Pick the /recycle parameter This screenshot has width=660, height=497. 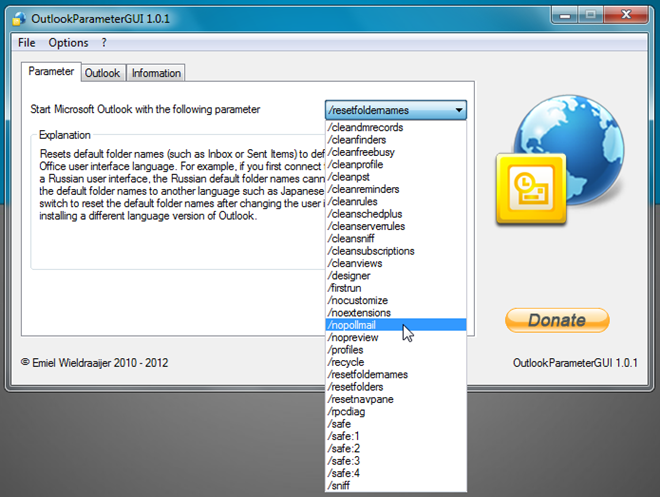click(x=396, y=362)
